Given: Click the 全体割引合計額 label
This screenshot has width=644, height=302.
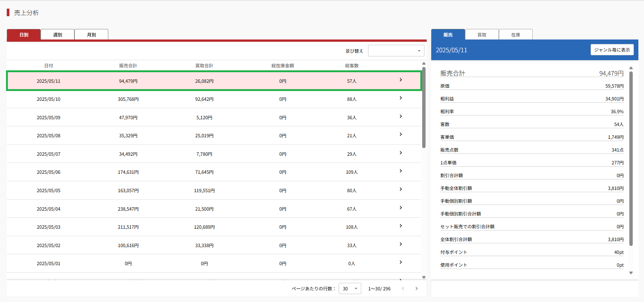Looking at the screenshot, I should pyautogui.click(x=456, y=240).
